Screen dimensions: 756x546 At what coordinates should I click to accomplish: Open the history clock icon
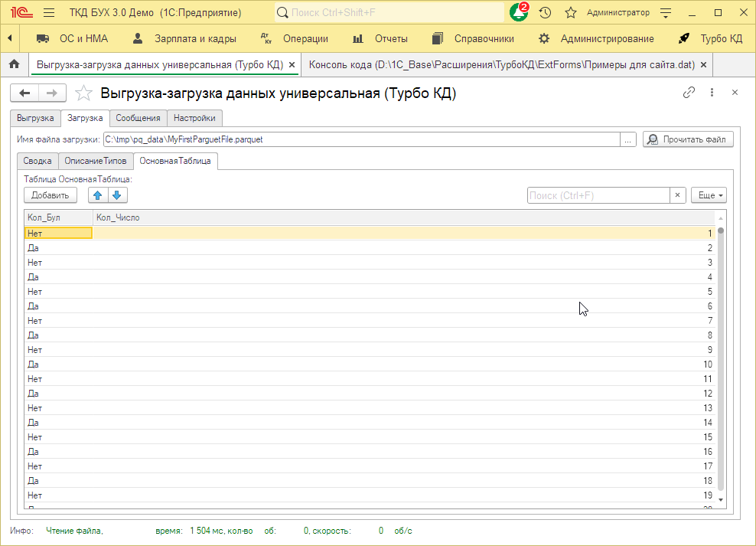(x=545, y=13)
